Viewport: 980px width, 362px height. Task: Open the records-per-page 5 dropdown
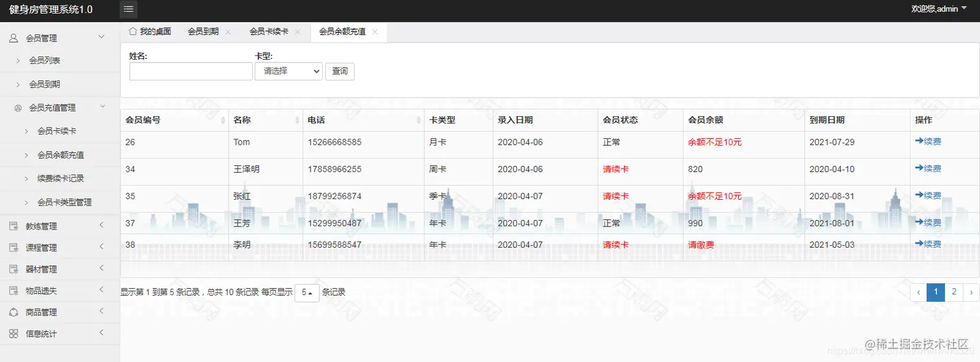[307, 293]
